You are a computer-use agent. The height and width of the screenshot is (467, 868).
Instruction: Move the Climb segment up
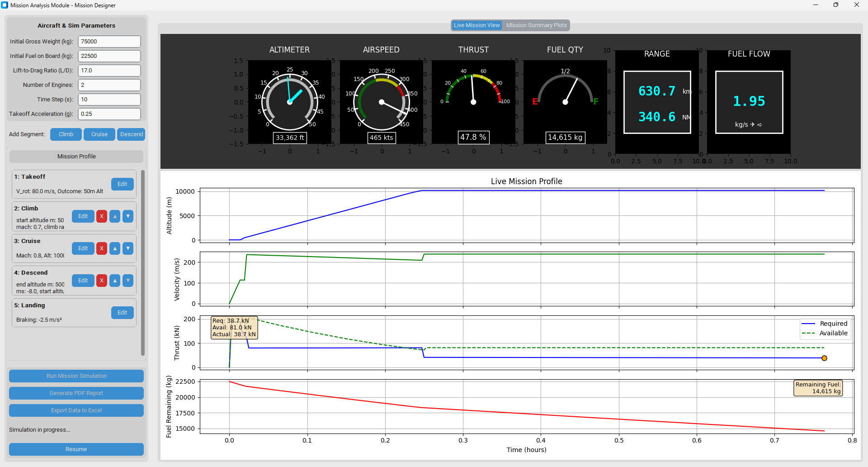pos(114,216)
